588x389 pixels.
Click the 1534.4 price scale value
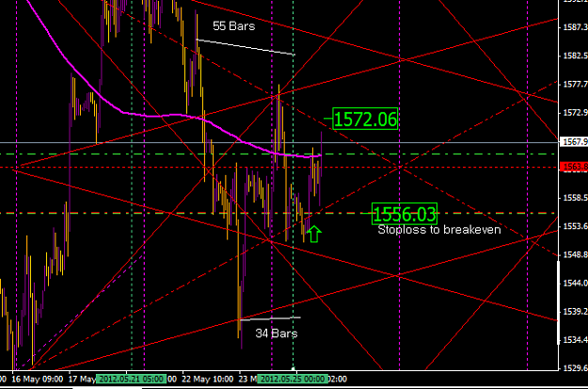point(575,340)
